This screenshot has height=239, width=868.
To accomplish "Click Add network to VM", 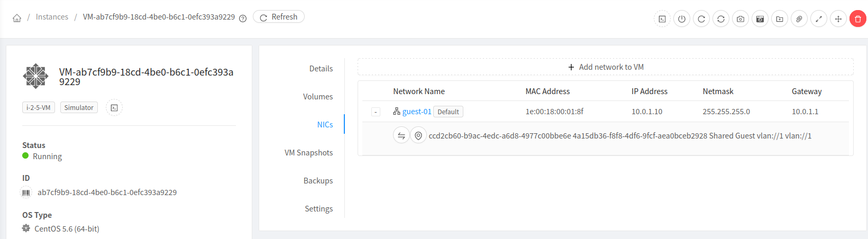I will (x=606, y=67).
